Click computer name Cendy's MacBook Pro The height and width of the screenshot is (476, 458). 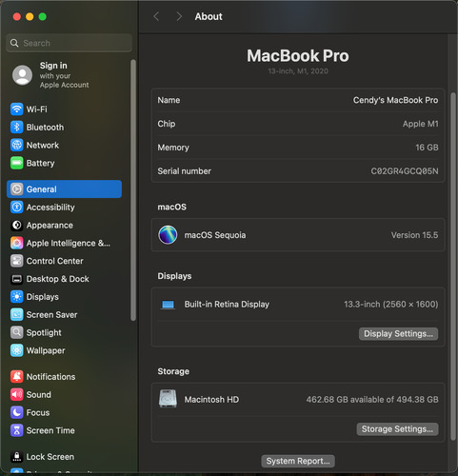pos(395,100)
